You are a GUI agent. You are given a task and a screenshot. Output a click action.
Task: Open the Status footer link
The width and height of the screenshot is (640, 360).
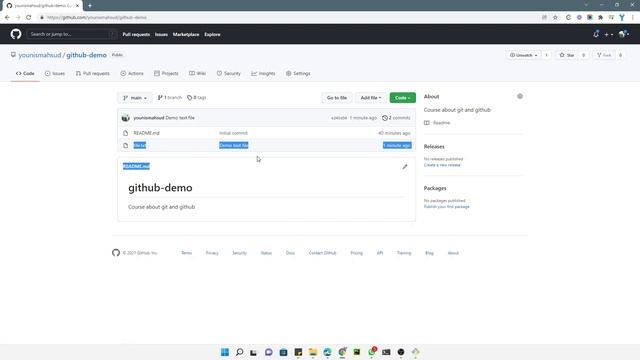point(266,253)
